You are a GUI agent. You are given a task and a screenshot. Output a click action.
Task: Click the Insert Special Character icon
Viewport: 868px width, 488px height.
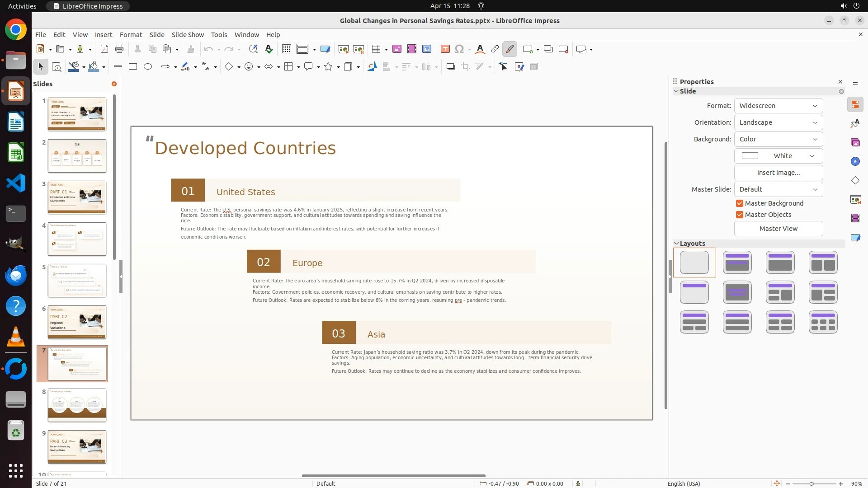[x=459, y=49]
